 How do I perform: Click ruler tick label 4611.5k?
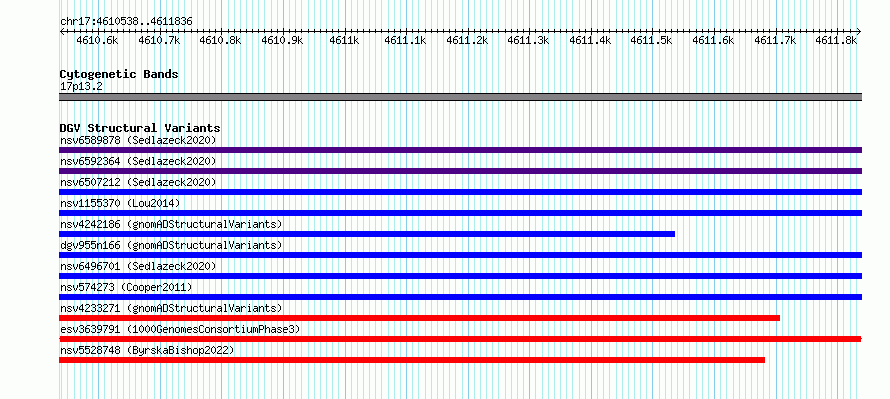pyautogui.click(x=652, y=40)
